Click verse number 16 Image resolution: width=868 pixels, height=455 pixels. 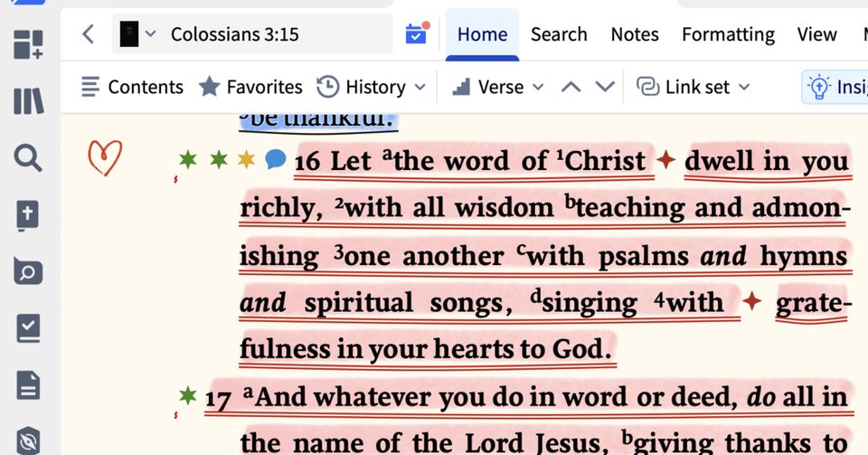[307, 162]
